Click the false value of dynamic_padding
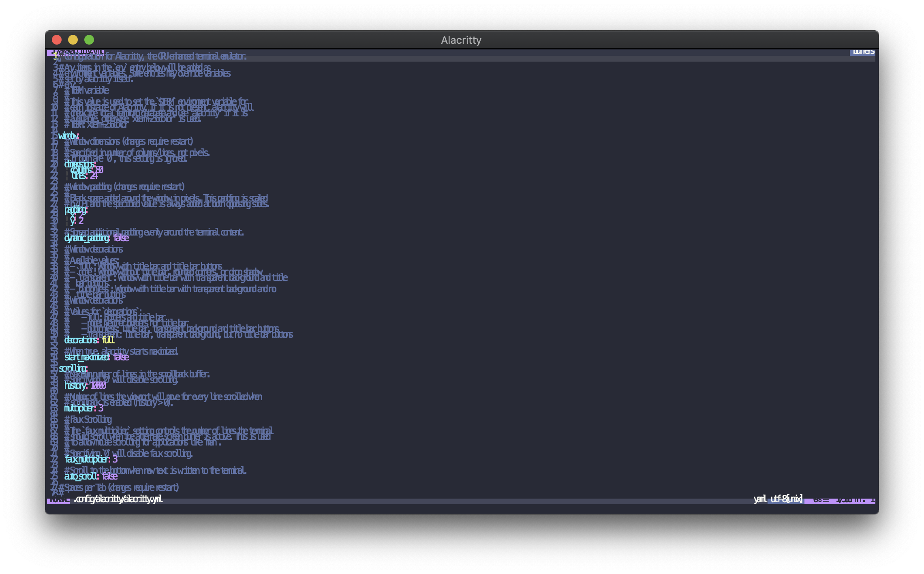 [x=121, y=238]
